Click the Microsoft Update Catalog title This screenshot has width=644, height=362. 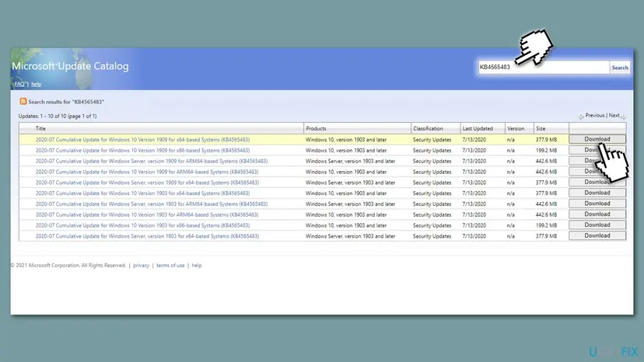click(70, 66)
